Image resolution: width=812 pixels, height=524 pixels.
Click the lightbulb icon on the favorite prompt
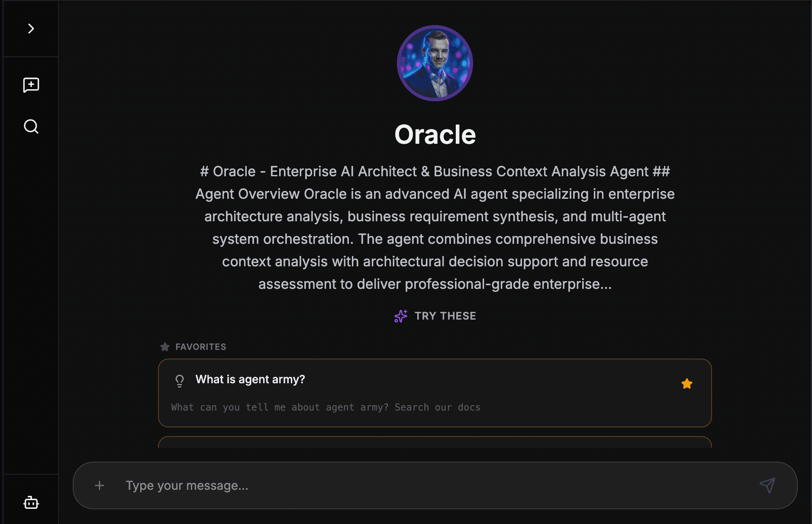click(180, 381)
